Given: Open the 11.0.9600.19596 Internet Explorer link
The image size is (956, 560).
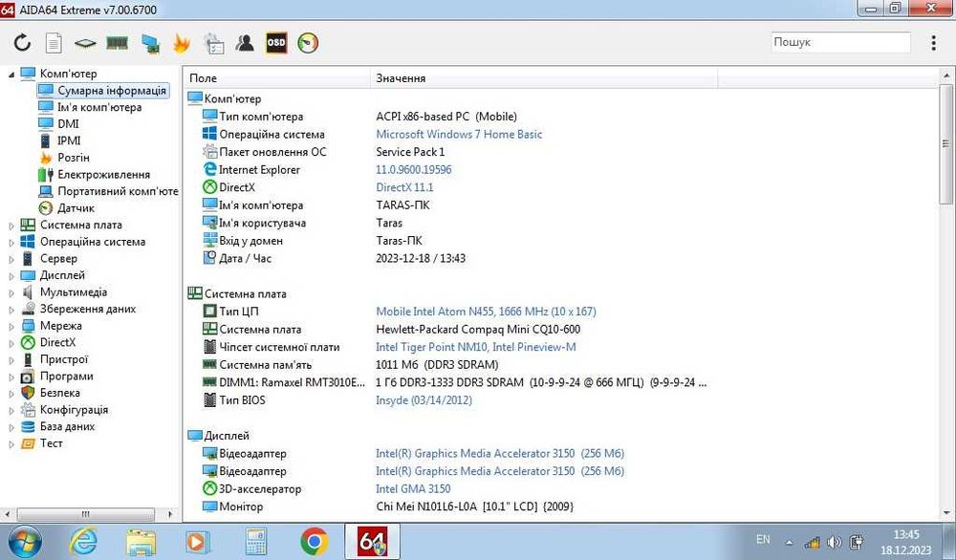Looking at the screenshot, I should tap(413, 169).
